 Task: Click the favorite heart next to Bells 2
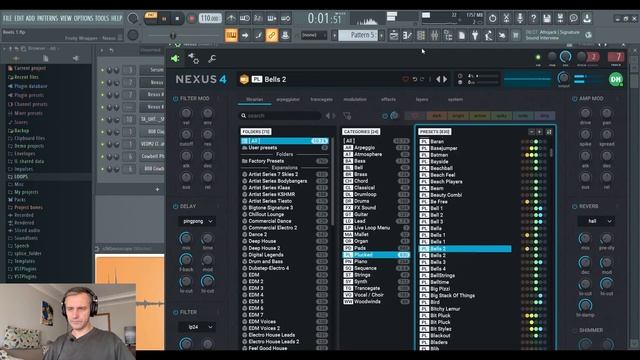coord(405,79)
